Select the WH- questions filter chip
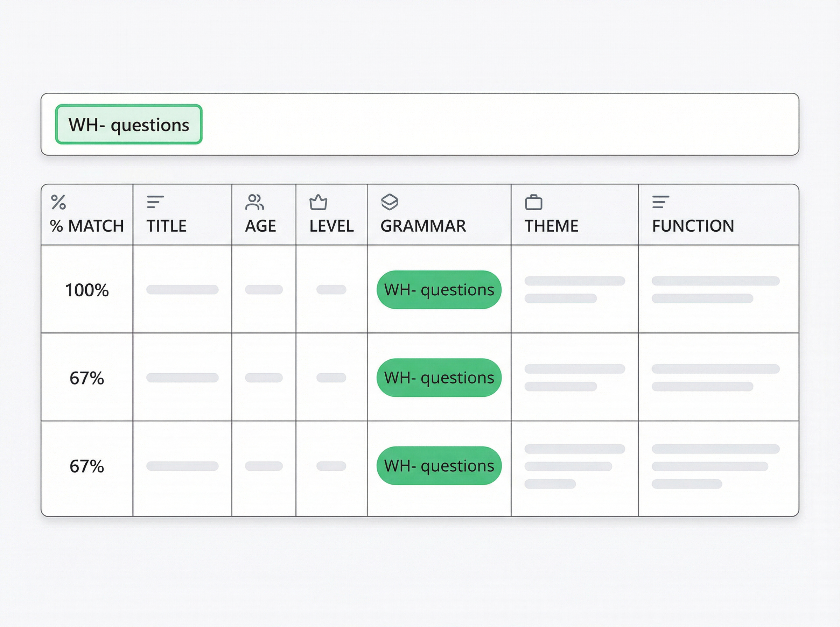The image size is (840, 627). click(129, 125)
